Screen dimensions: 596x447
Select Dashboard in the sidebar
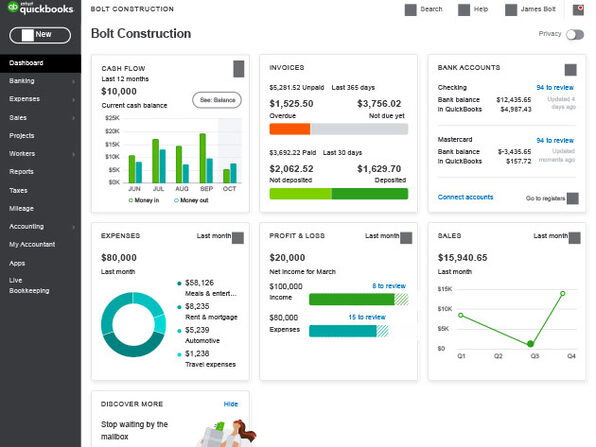click(40, 63)
